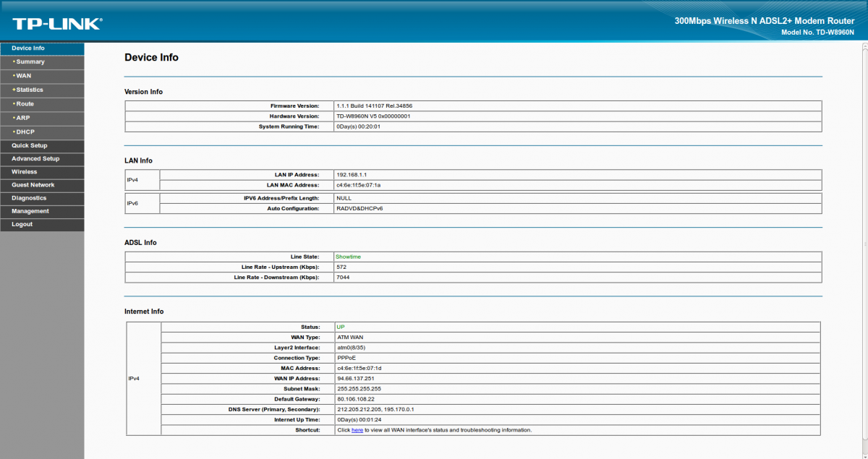
Task: Open Guest Network settings
Action: click(42, 185)
